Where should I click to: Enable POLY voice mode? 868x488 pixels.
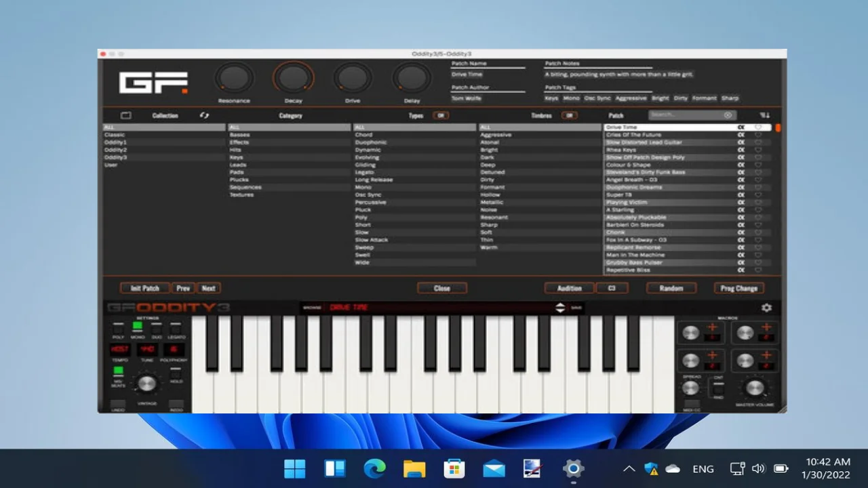click(118, 327)
